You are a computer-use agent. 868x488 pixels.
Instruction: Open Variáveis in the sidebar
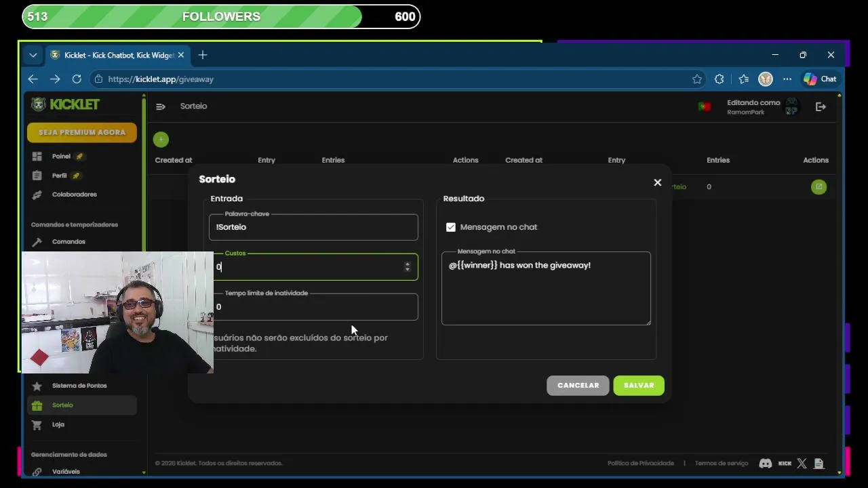pos(66,471)
